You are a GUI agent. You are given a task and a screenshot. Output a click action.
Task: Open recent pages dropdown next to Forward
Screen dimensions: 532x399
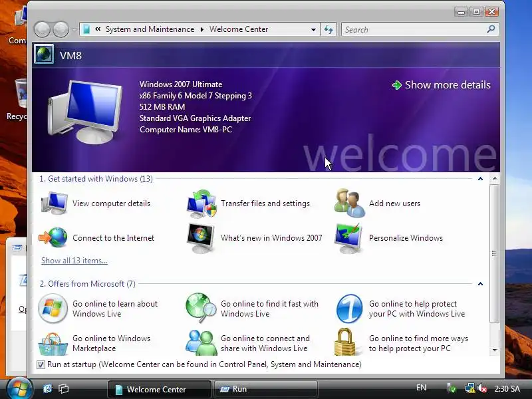pos(74,29)
